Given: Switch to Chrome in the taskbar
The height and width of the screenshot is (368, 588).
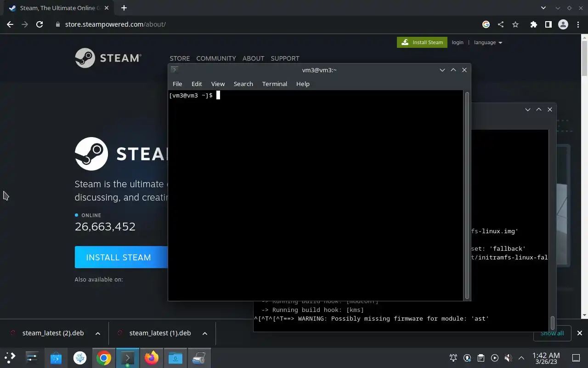Looking at the screenshot, I should coord(104,357).
